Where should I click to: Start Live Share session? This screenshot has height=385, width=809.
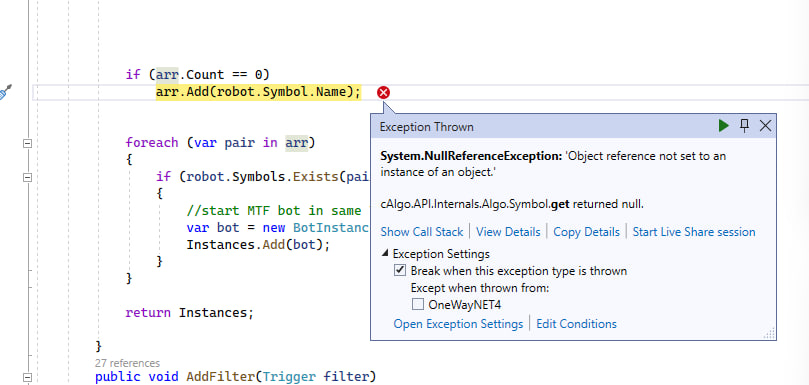[694, 232]
